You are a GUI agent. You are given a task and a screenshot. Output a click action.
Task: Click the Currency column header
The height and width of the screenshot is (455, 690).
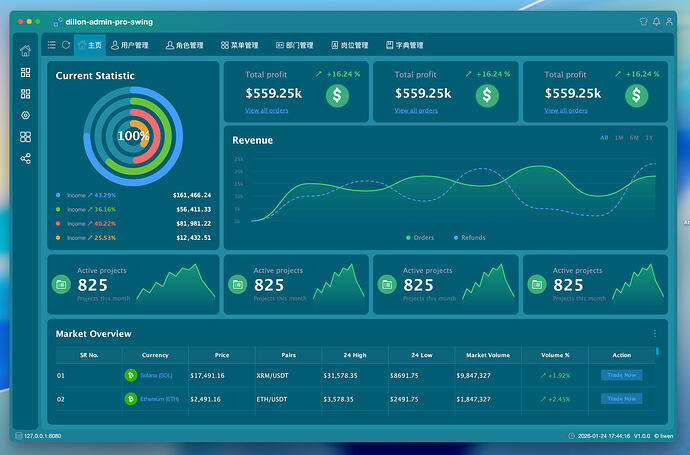(155, 355)
